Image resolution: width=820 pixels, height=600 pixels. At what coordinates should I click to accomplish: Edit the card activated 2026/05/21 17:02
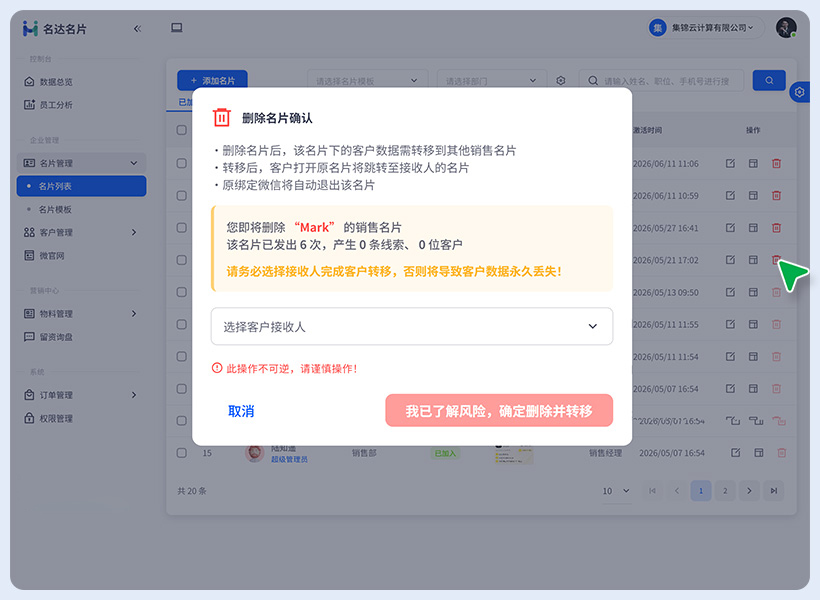(731, 260)
